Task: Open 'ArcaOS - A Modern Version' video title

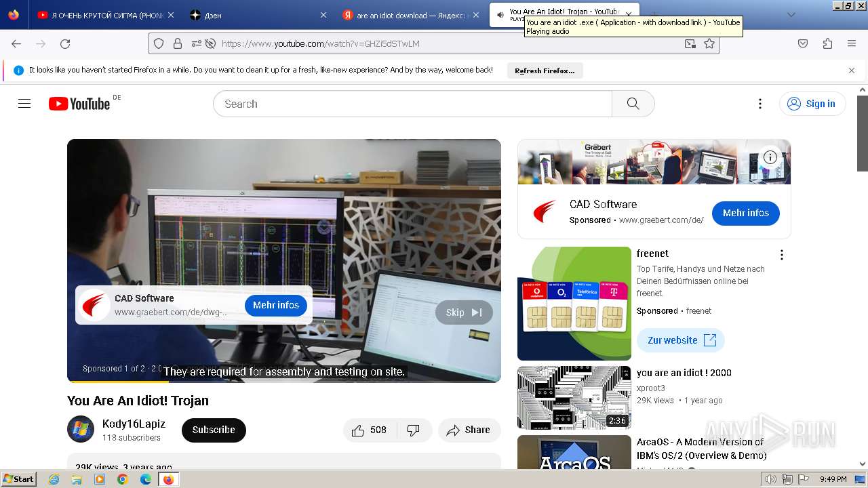Action: 701,449
